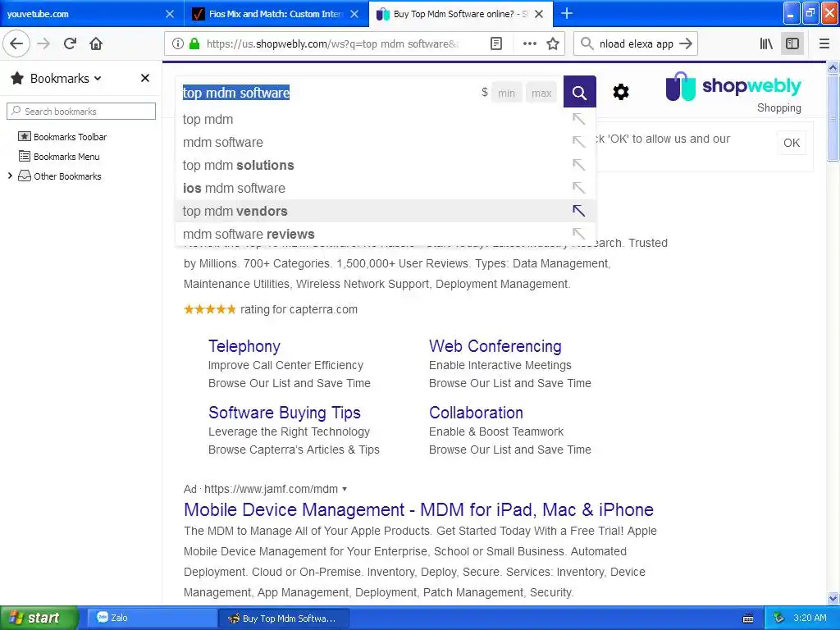Viewport: 840px width, 630px height.
Task: Click the shopwebly search query field
Action: tap(328, 93)
